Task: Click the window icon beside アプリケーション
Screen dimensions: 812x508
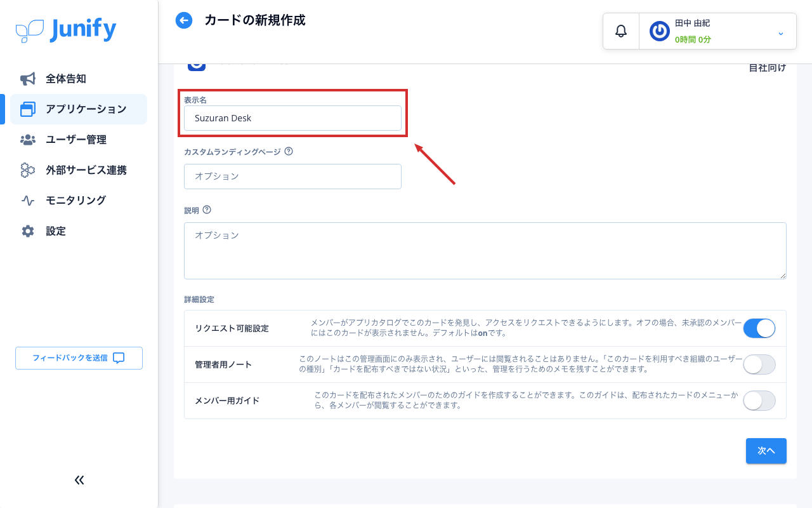Action: [x=28, y=109]
